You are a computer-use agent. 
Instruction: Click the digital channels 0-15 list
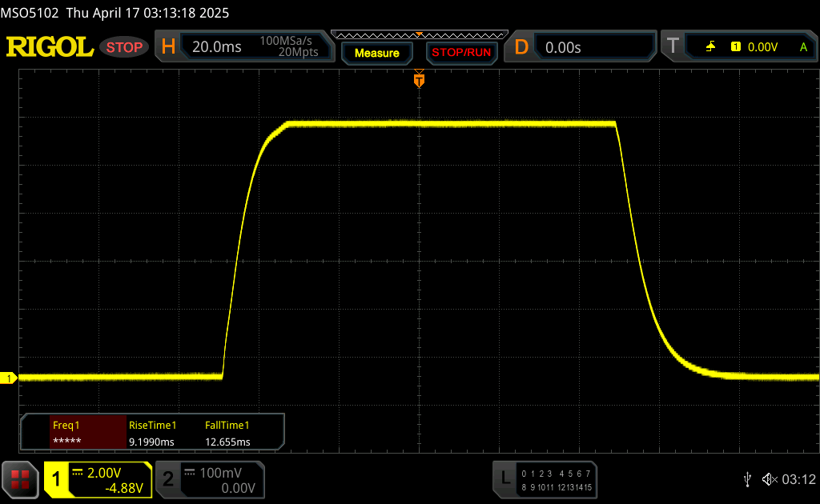point(557,481)
